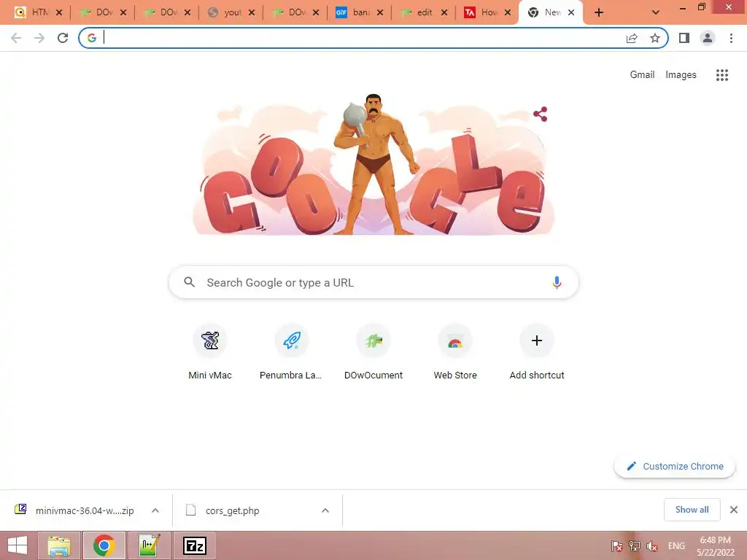Start voice search with microphone icon
Image resolution: width=747 pixels, height=560 pixels.
[557, 282]
